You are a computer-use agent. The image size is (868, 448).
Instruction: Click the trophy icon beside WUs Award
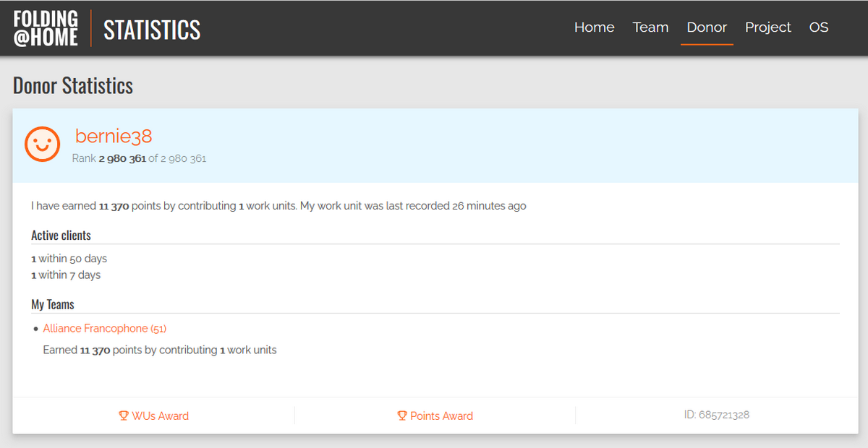tap(124, 415)
